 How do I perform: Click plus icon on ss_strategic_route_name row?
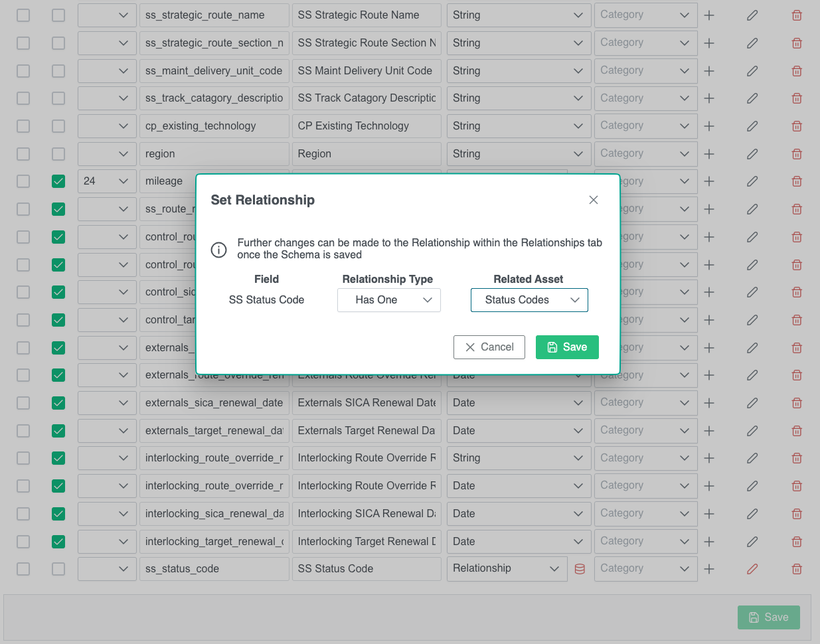[709, 15]
